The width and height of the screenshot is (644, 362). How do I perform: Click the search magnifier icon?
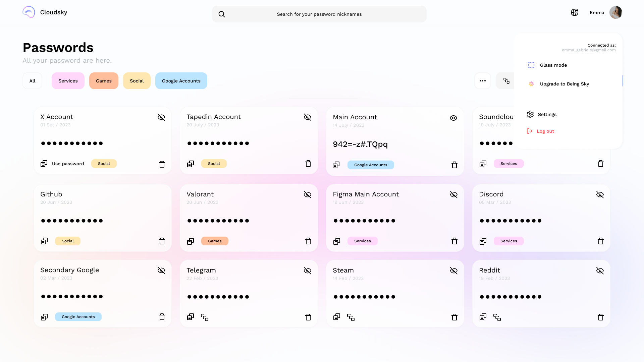point(222,14)
